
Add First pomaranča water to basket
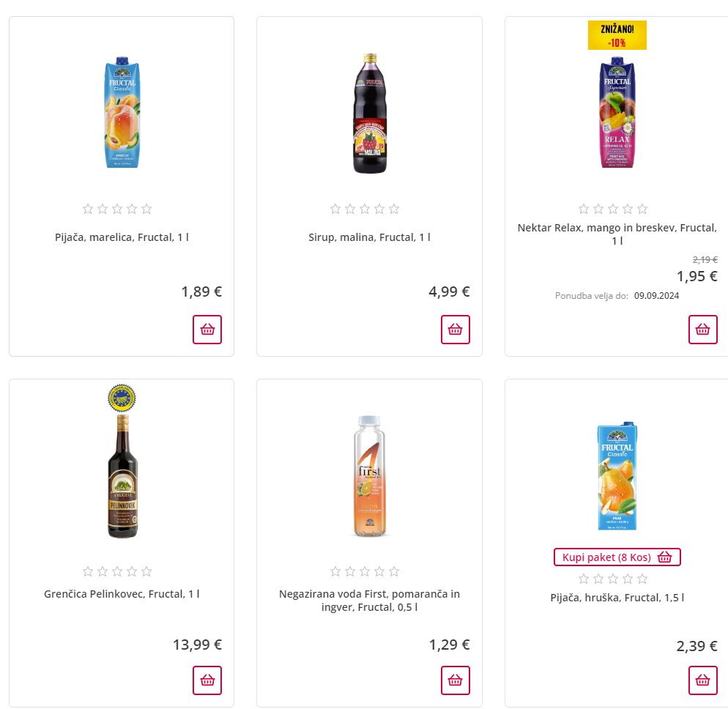455,680
